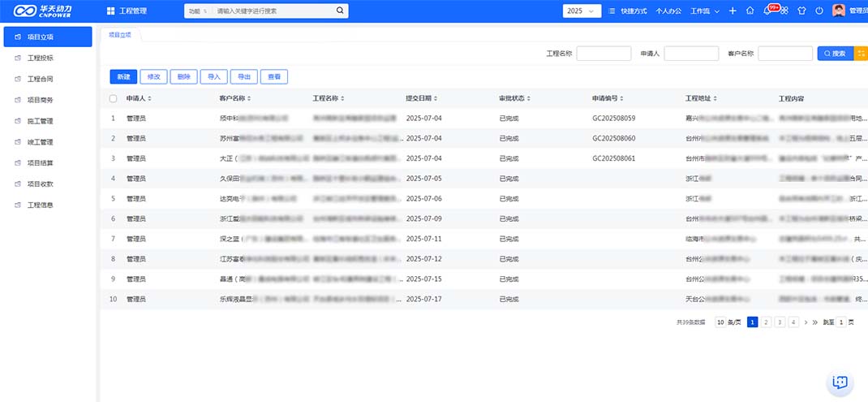Select 工程合同 in the left sidebar
Image resolution: width=868 pixels, height=402 pixels.
coord(41,80)
